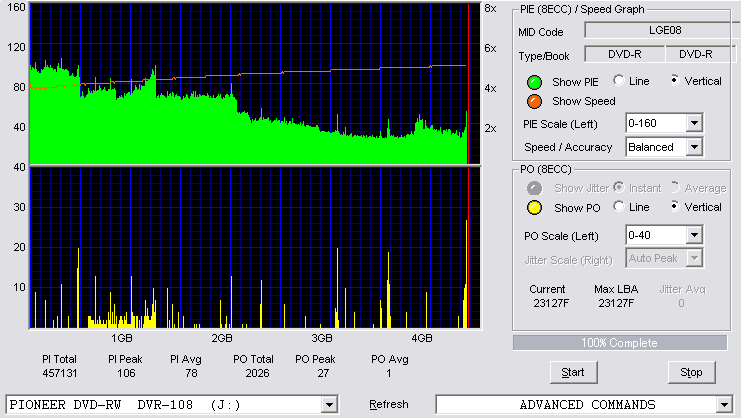Open the PO Scale 0-40 dropdown
This screenshot has height=418, width=741.
click(694, 235)
